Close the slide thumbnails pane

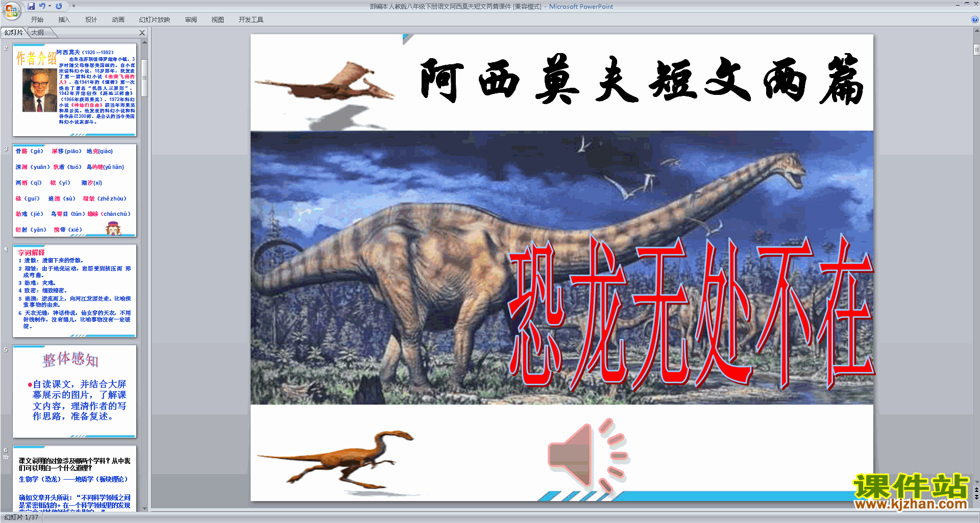[142, 33]
